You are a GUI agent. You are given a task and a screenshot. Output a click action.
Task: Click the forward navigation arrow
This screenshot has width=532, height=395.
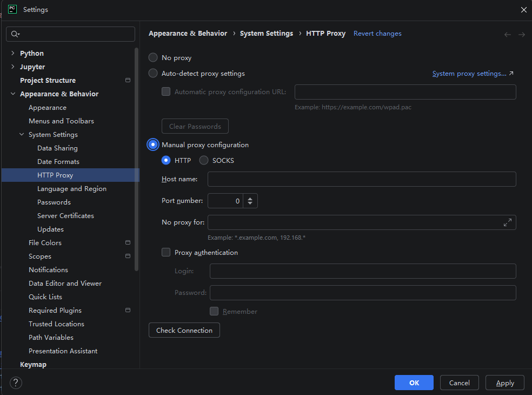[522, 34]
